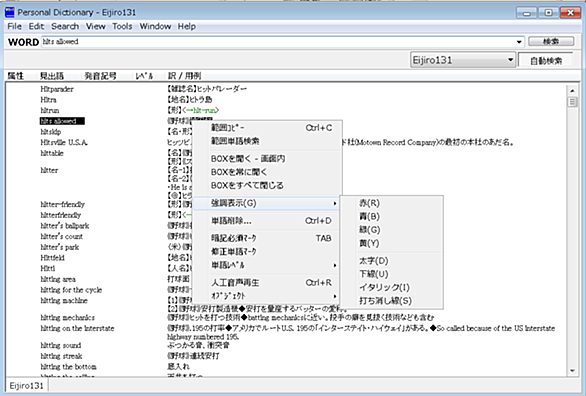Select the hitter-friendly entry
Viewport: 586px width, 396px height.
tap(62, 205)
